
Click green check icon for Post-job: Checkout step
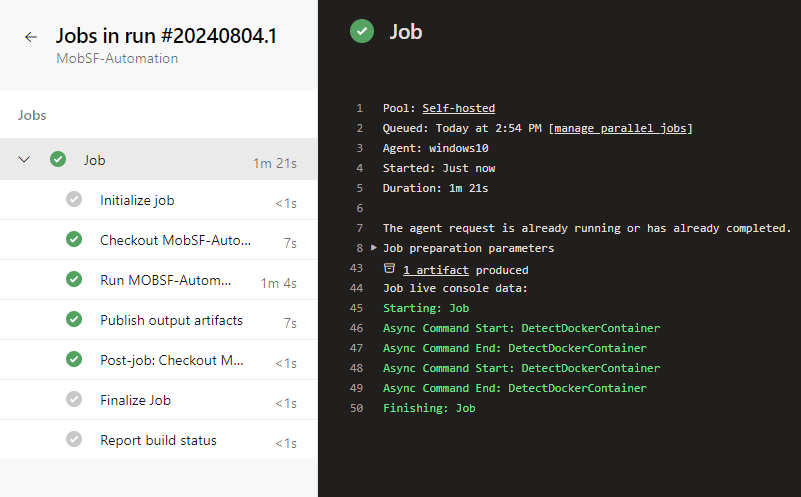point(74,359)
